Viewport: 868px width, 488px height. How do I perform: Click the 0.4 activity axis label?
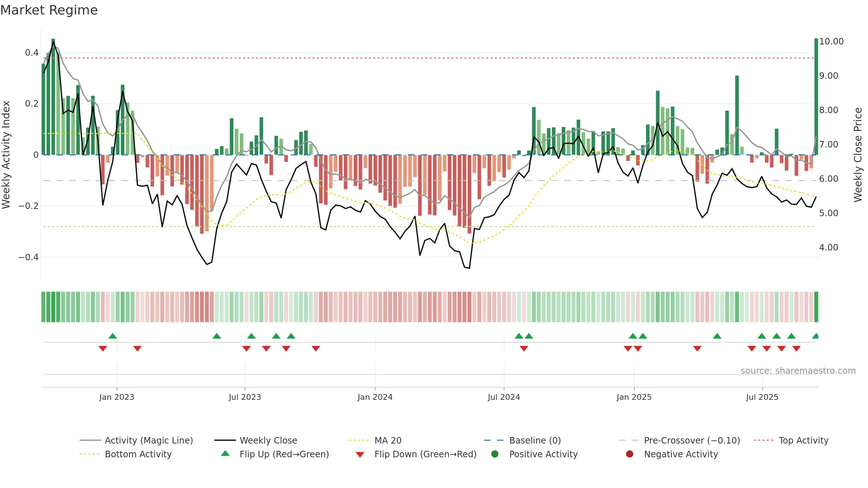point(31,53)
